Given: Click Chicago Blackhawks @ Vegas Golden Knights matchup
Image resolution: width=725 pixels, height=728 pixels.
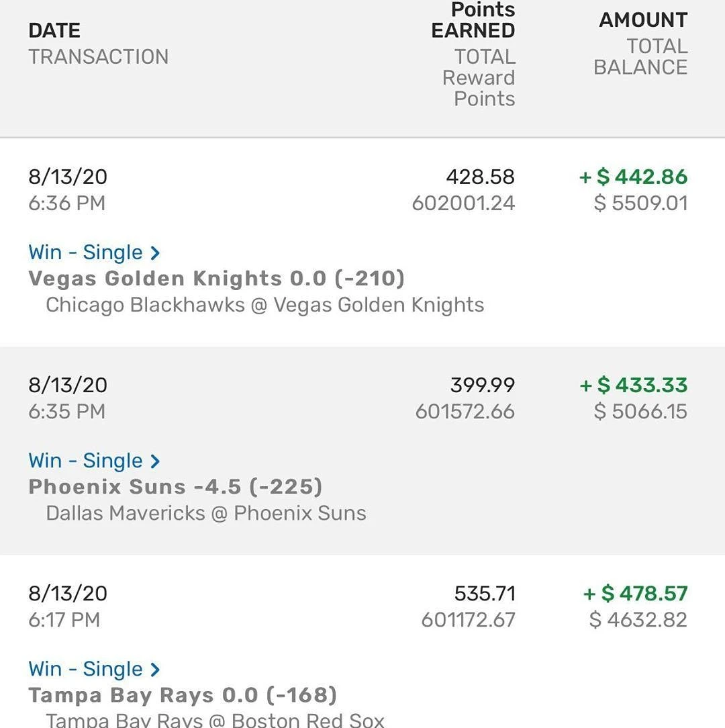Looking at the screenshot, I should [265, 306].
